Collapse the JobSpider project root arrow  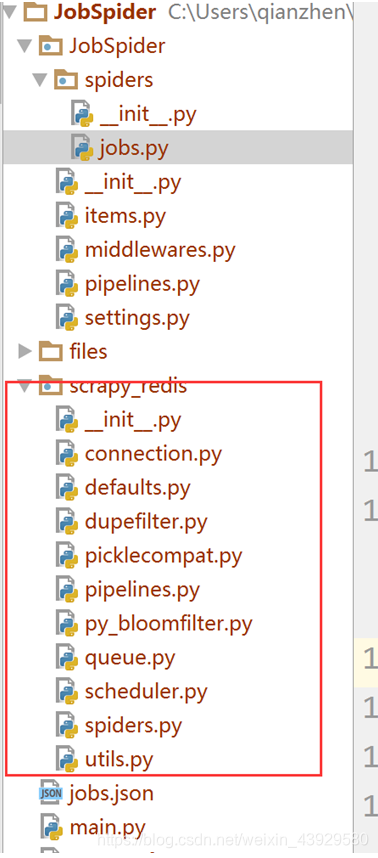click(9, 11)
